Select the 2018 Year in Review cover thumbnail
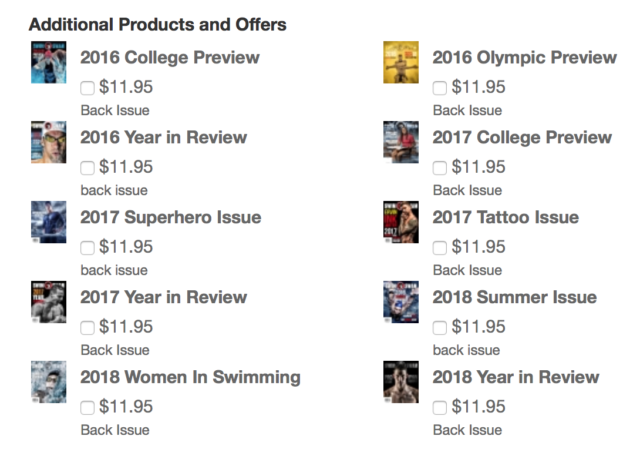This screenshot has width=640, height=456. [400, 382]
